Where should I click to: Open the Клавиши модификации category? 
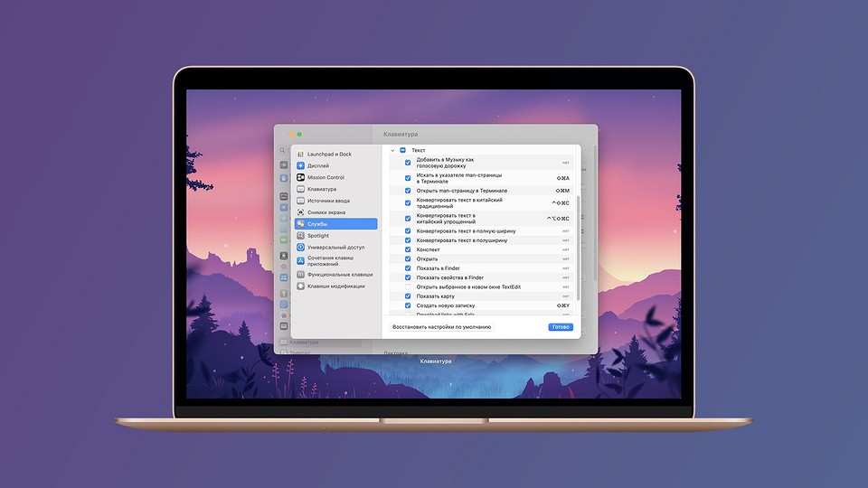point(336,286)
